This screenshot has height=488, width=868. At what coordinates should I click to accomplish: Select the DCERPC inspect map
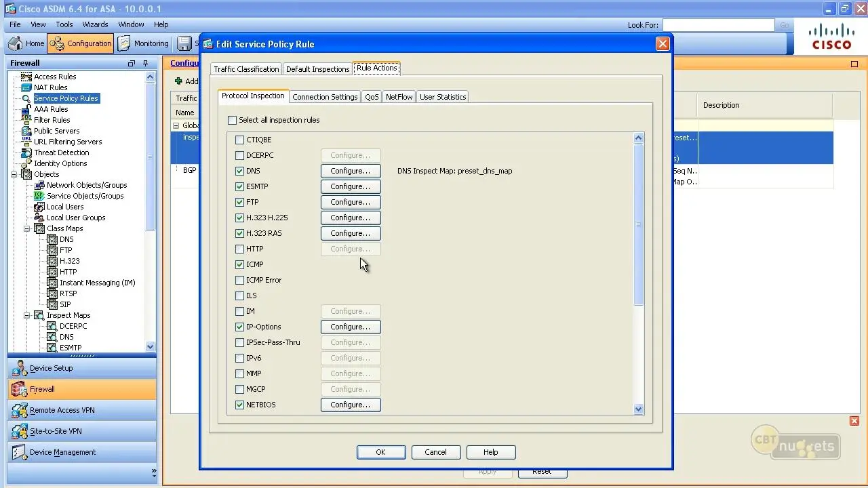pyautogui.click(x=73, y=326)
